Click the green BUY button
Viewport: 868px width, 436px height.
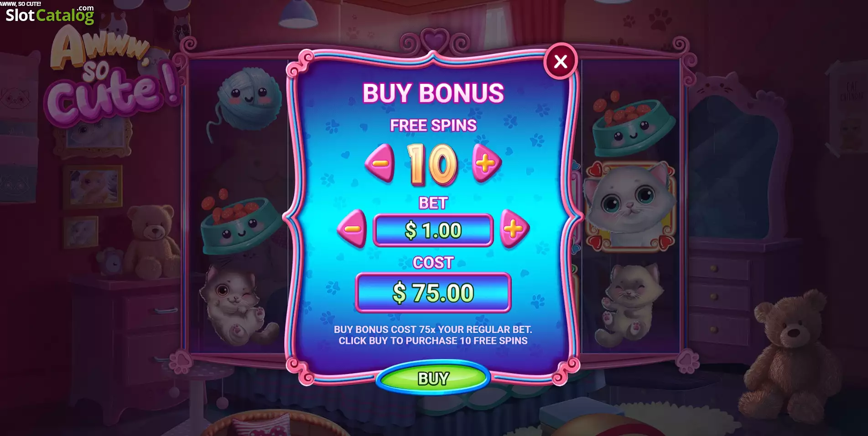click(433, 378)
